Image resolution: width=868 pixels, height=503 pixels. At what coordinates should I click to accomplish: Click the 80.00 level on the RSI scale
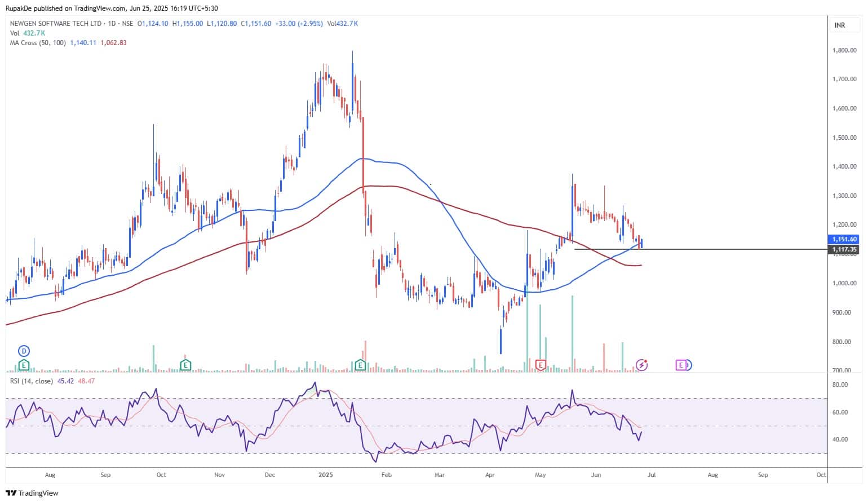[x=840, y=385]
